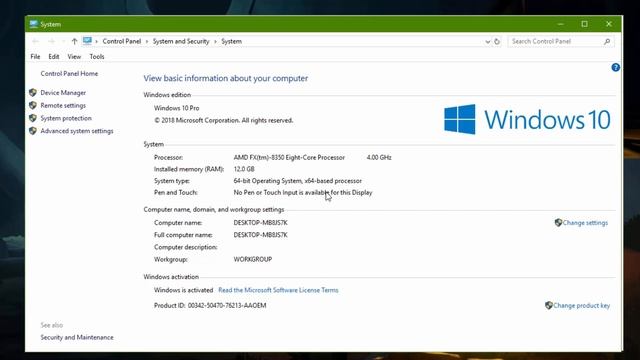The image size is (640, 360).
Task: Go to Control Panel Home
Action: click(69, 73)
